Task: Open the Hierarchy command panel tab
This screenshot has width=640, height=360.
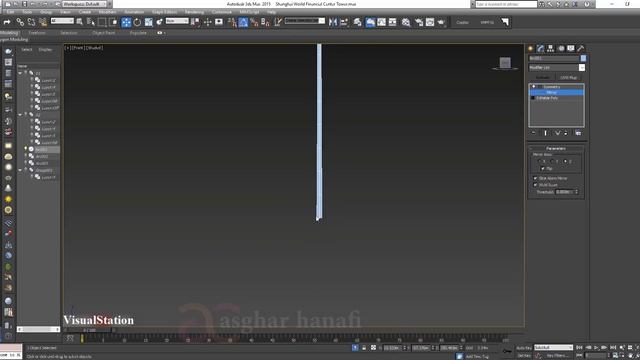Action: pos(551,49)
